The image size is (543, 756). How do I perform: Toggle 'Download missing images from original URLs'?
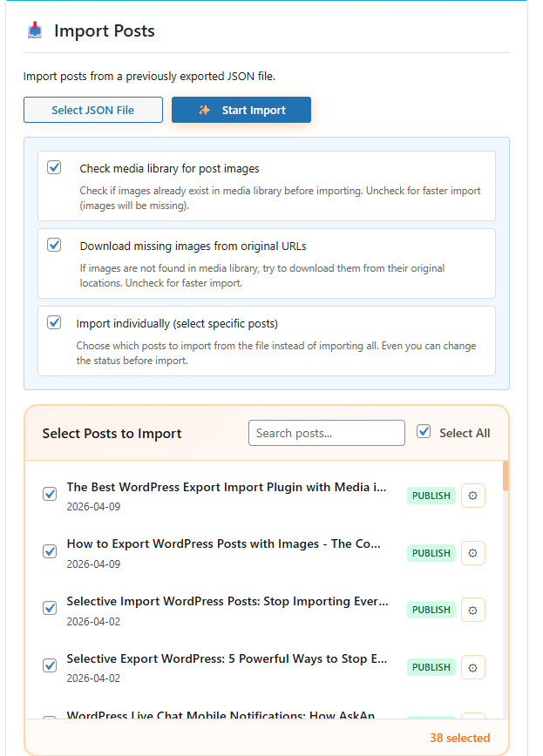click(x=54, y=245)
